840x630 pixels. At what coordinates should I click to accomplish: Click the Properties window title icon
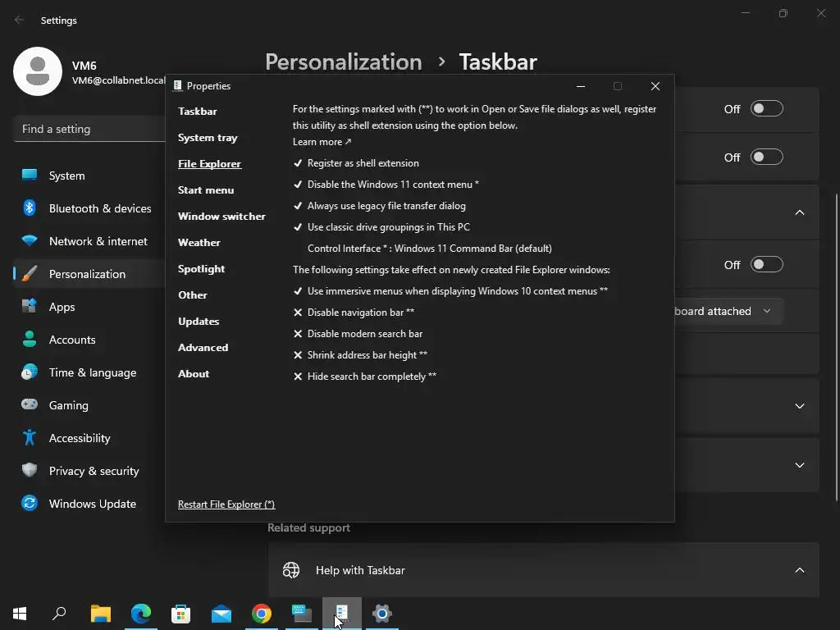(x=178, y=85)
